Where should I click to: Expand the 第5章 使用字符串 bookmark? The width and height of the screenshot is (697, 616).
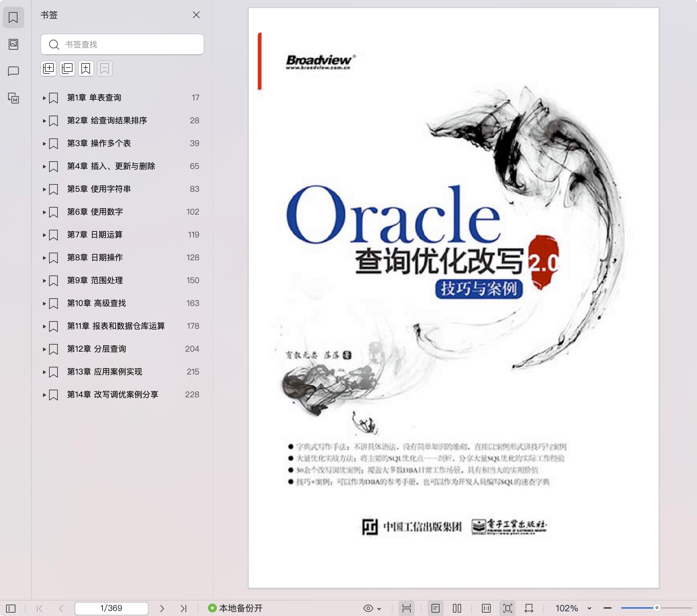[x=44, y=189]
